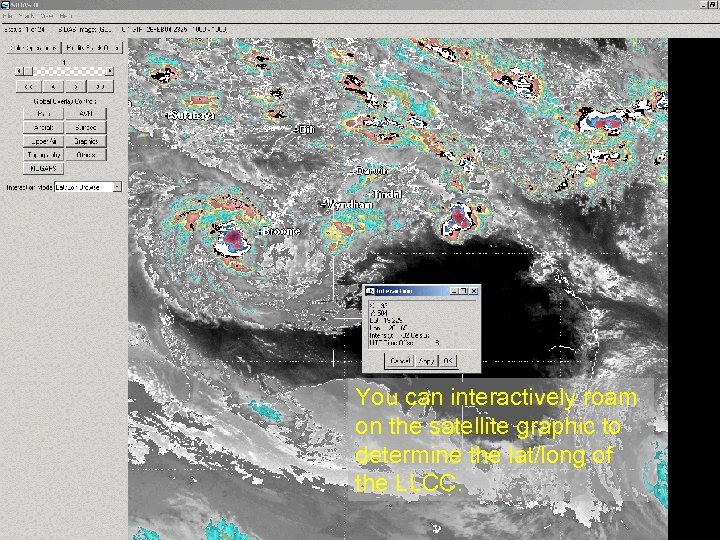This screenshot has height=540, width=720.
Task: Open the Color Operations button
Action: pos(34,48)
